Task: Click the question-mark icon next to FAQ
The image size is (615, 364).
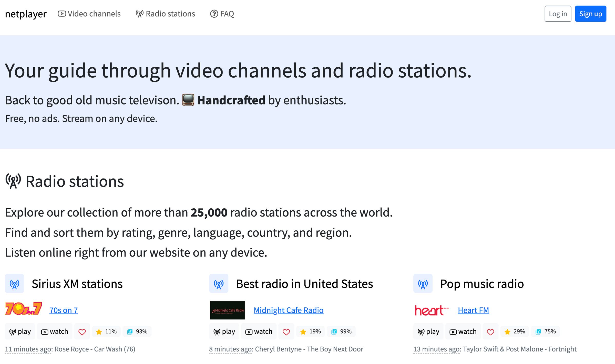Action: click(x=214, y=14)
